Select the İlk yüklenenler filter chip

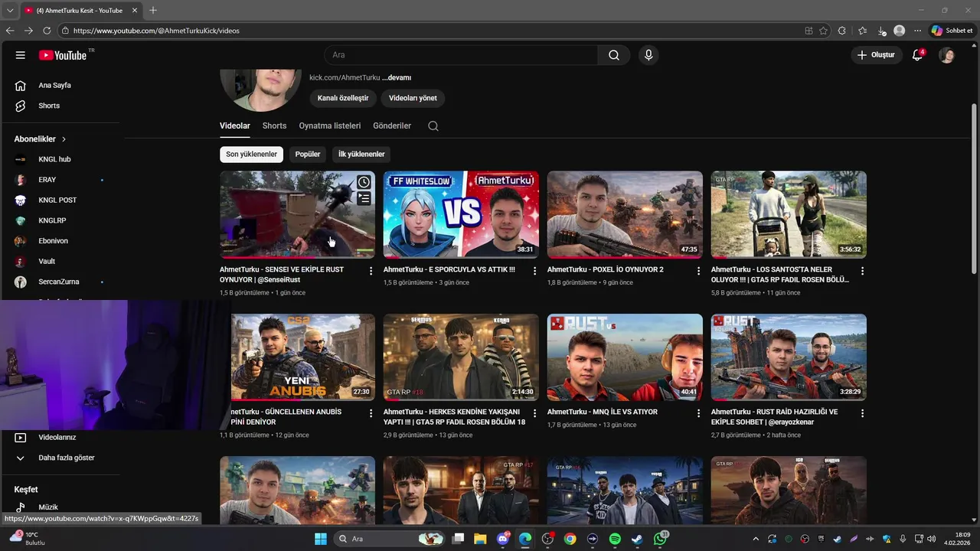[361, 155]
